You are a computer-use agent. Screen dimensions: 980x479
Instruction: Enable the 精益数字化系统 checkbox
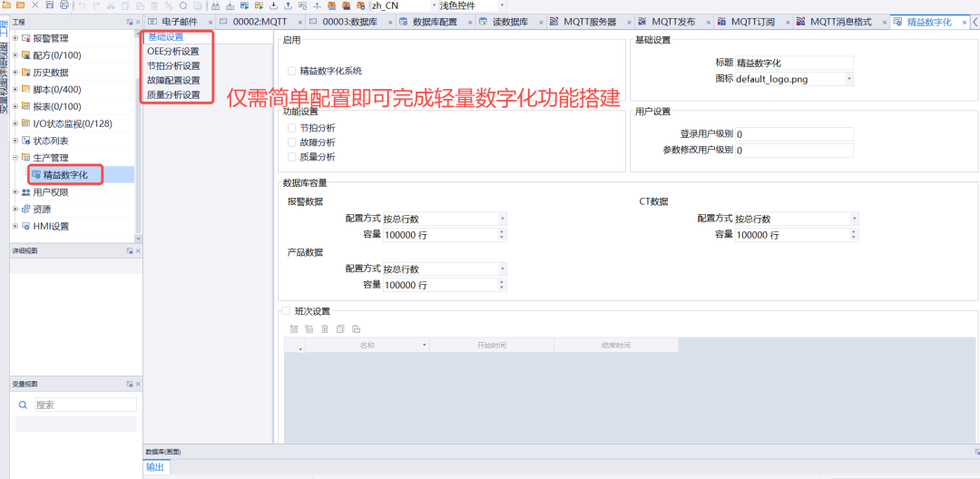pos(291,71)
